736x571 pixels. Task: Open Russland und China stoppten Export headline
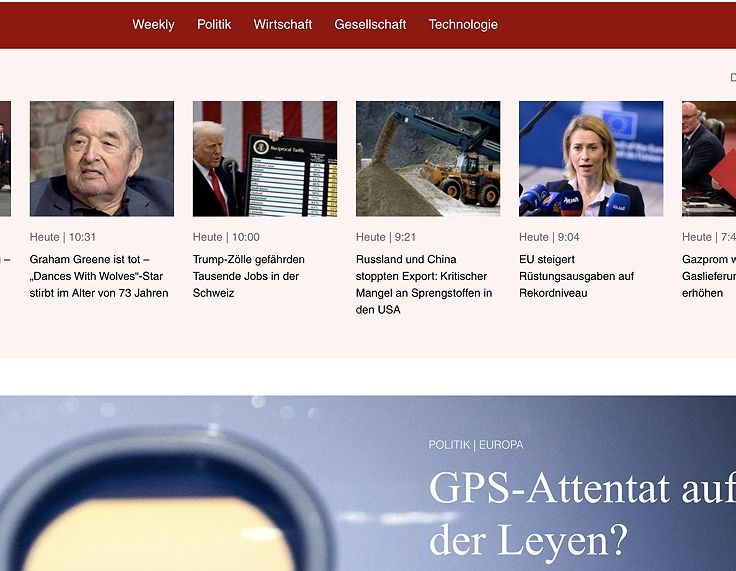424,285
